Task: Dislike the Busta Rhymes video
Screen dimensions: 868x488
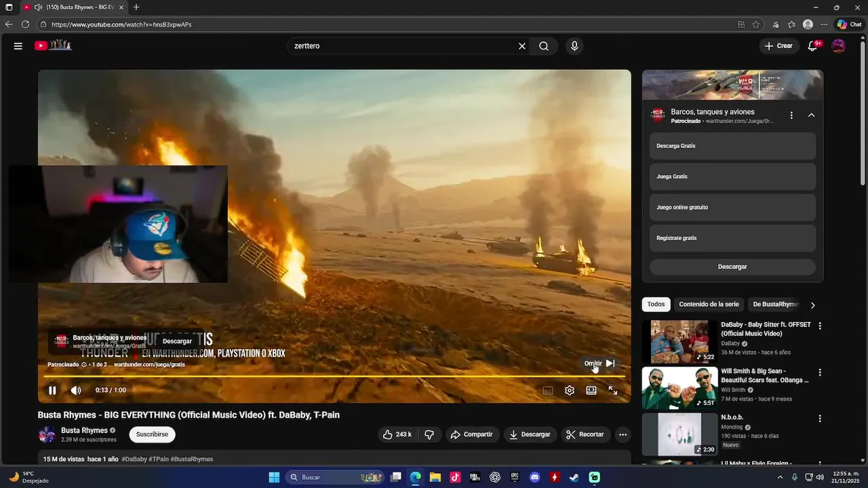Action: [429, 434]
